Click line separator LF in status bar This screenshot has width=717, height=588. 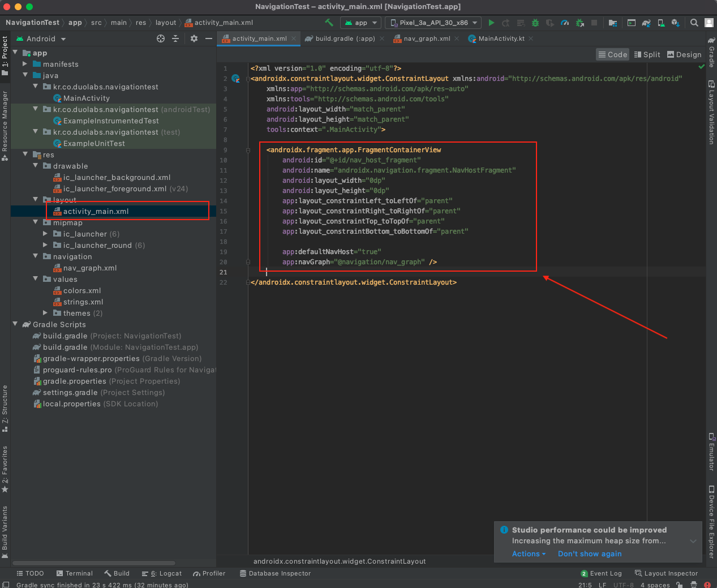603,585
